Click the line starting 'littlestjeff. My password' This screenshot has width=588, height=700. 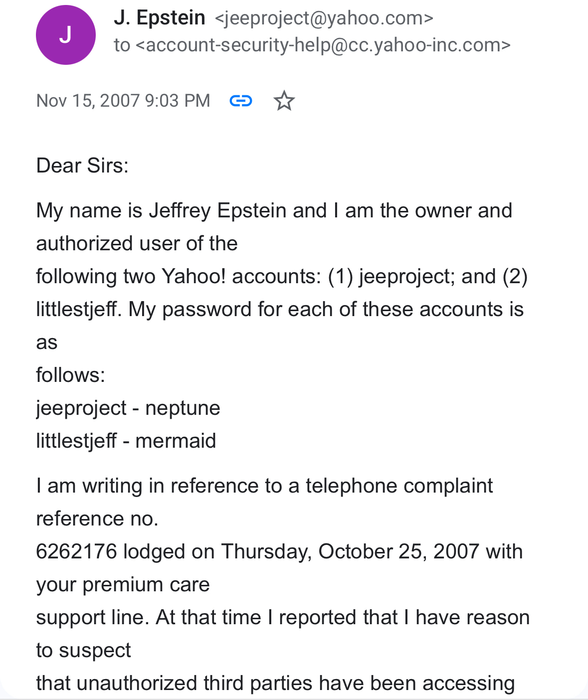coord(279,309)
